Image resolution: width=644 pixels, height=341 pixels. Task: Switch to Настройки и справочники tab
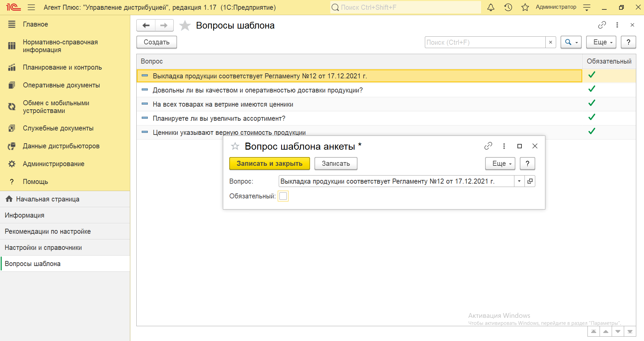click(x=43, y=248)
